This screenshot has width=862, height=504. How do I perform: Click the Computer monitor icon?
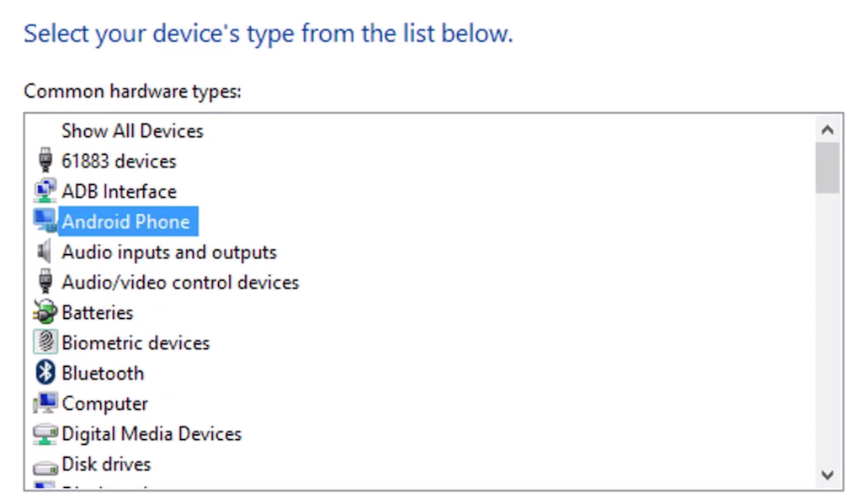pyautogui.click(x=45, y=403)
